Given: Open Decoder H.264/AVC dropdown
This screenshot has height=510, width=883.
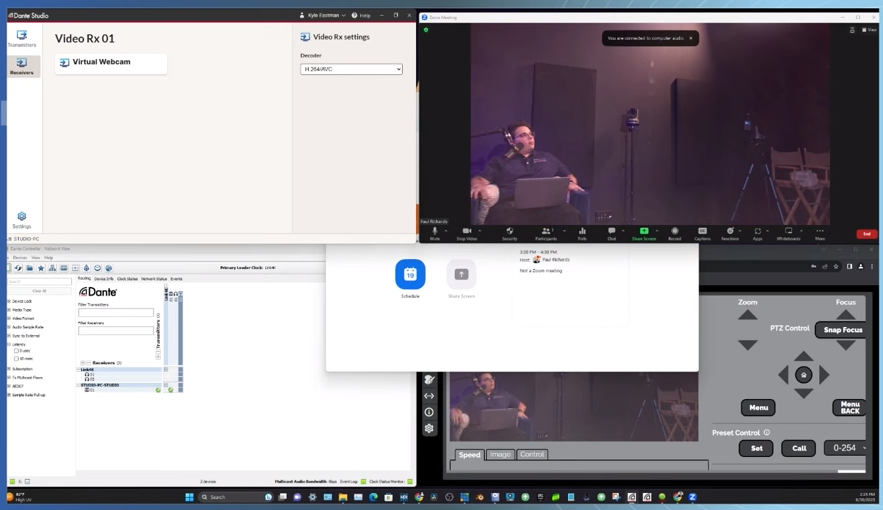Looking at the screenshot, I should click(351, 69).
